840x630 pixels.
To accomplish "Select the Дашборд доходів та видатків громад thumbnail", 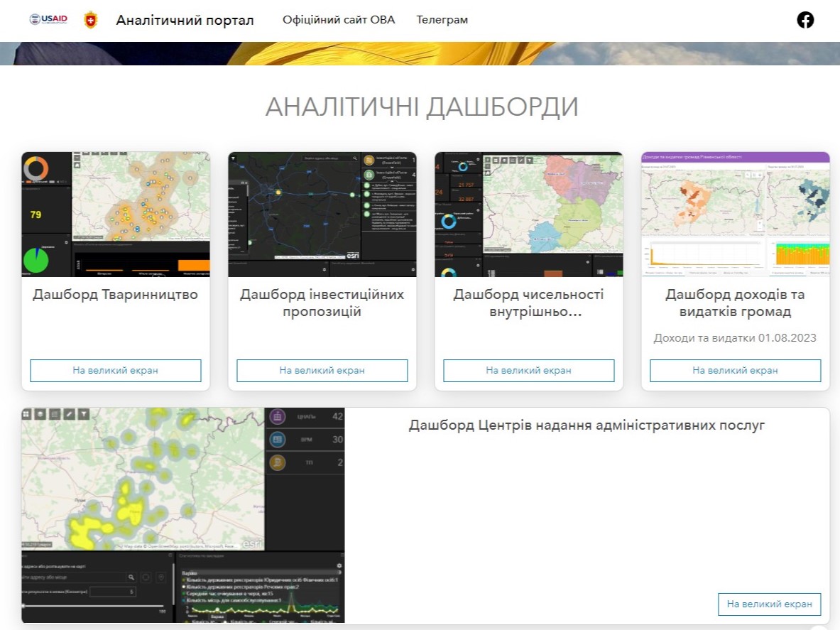I will [735, 214].
